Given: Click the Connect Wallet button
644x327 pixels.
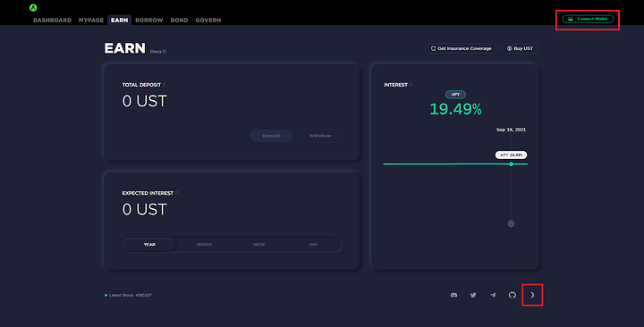Looking at the screenshot, I should click(588, 19).
